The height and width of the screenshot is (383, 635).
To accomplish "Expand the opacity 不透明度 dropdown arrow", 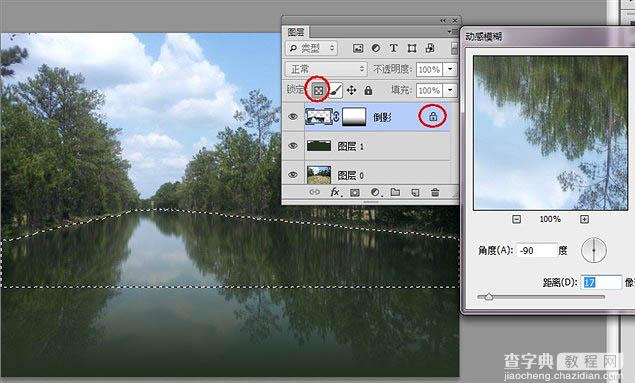I will click(450, 69).
